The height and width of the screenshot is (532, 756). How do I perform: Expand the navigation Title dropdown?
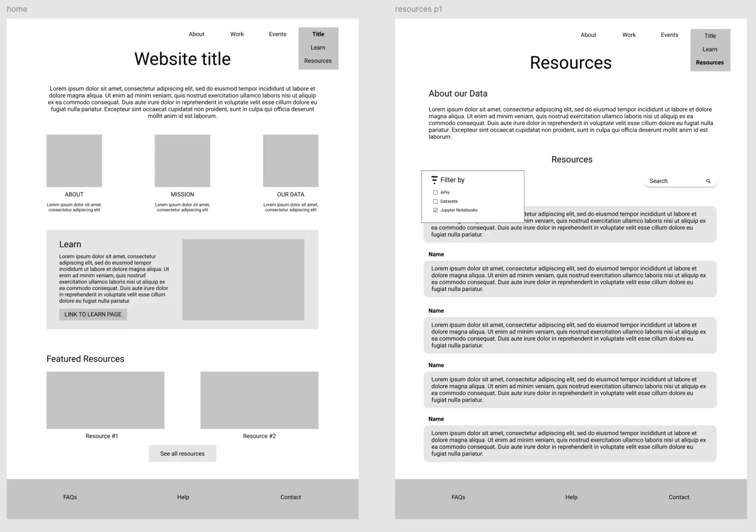click(x=318, y=33)
